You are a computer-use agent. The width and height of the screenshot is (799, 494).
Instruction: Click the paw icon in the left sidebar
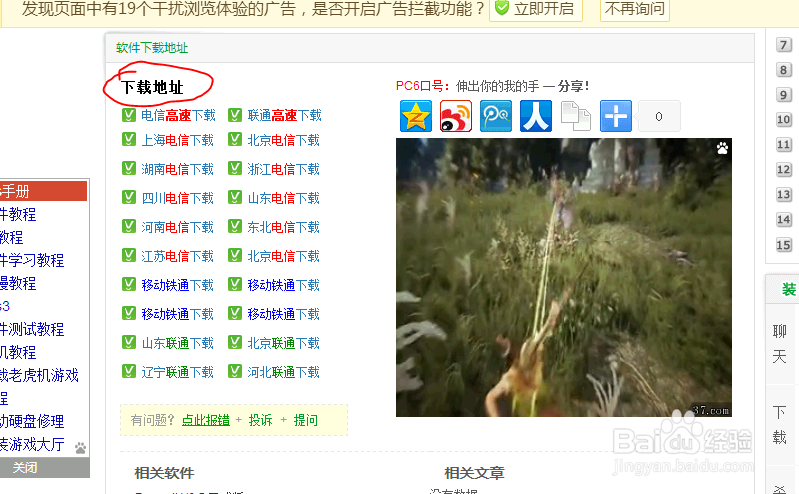point(81,448)
